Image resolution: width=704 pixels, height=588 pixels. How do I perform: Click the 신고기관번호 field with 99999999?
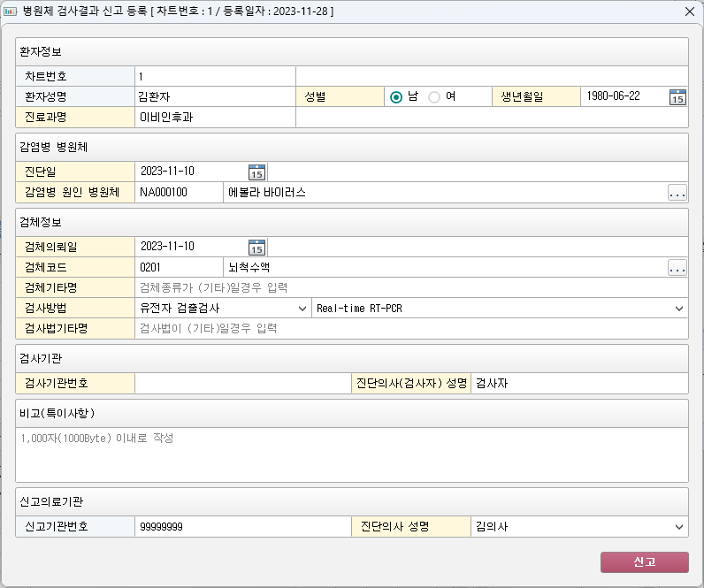[242, 527]
